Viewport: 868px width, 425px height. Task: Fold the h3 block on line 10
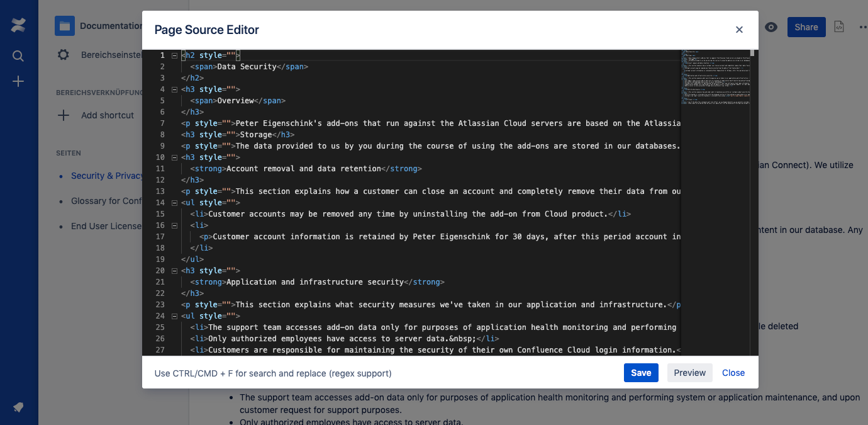(174, 157)
